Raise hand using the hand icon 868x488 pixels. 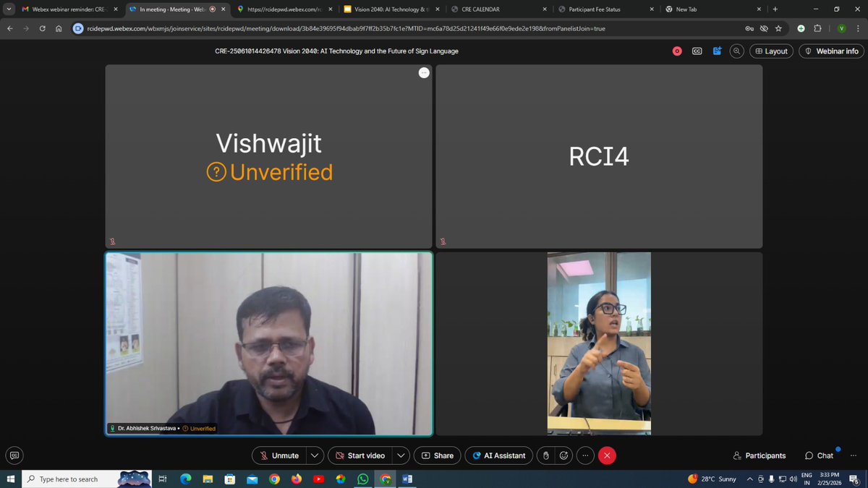point(547,455)
